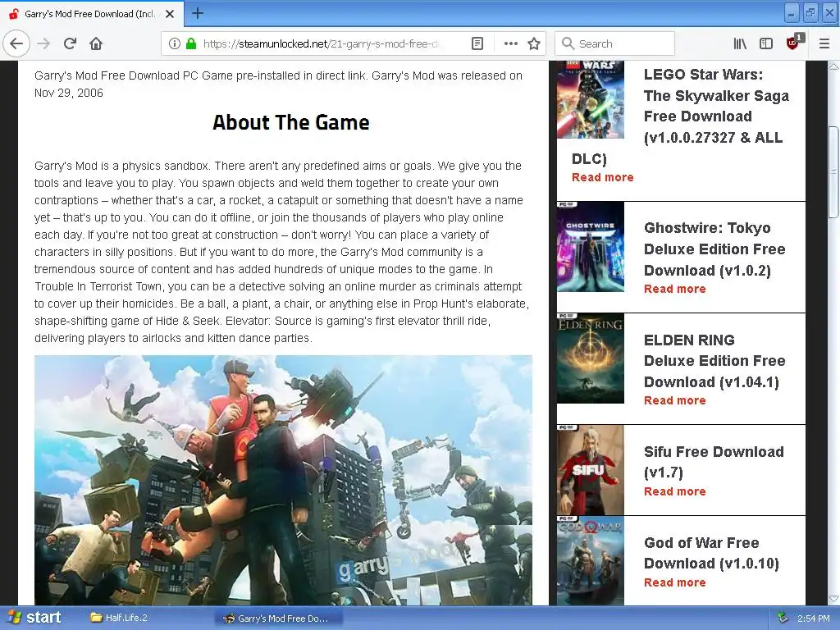
Task: Open the God of War cover thumbnail
Action: pos(591,561)
